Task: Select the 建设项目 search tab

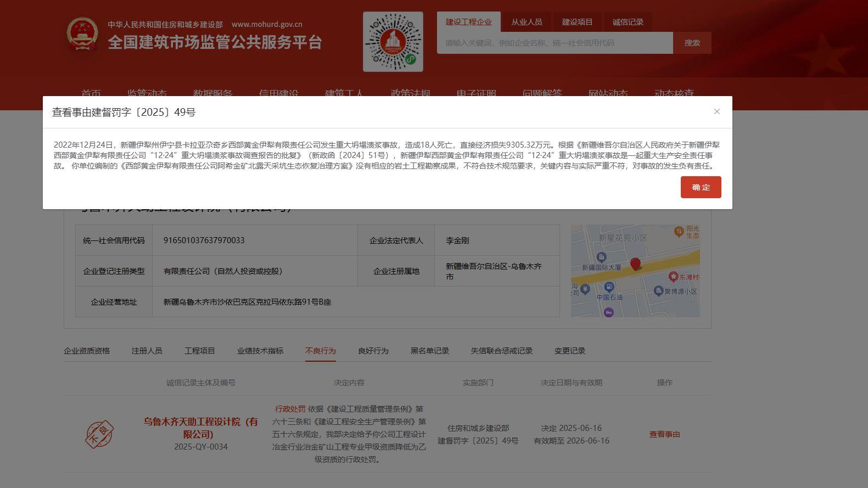Action: 577,22
